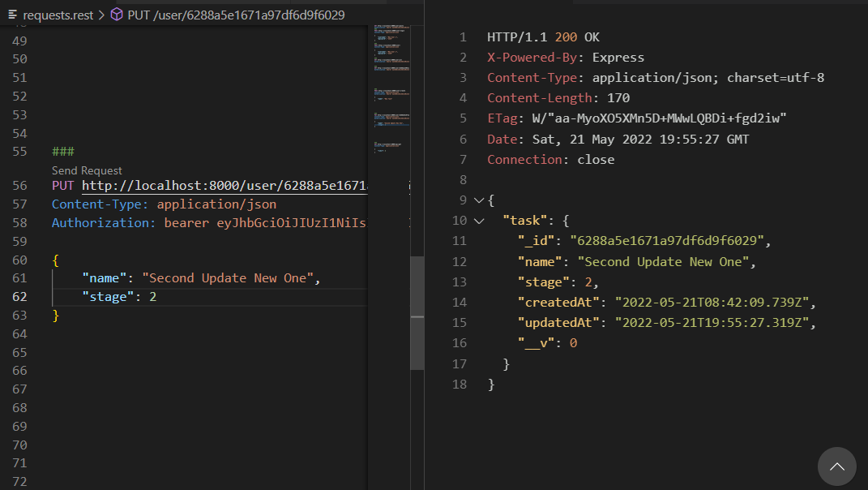Collapse the root JSON object on line 9
The width and height of the screenshot is (868, 490).
pos(480,200)
